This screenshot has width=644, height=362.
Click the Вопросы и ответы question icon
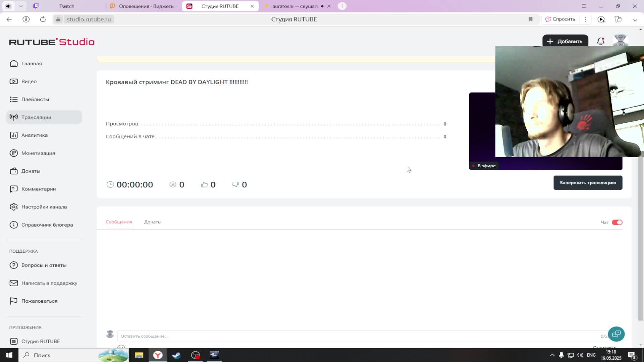(x=14, y=265)
